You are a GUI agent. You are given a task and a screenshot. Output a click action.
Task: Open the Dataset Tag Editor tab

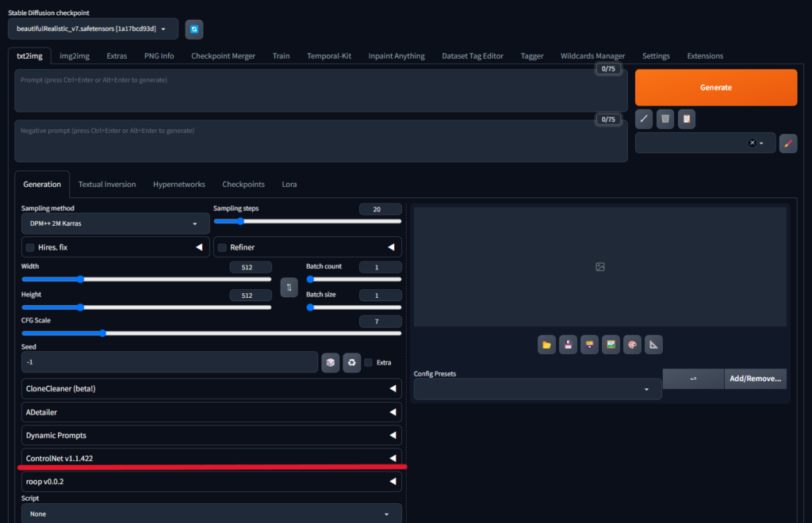point(473,56)
